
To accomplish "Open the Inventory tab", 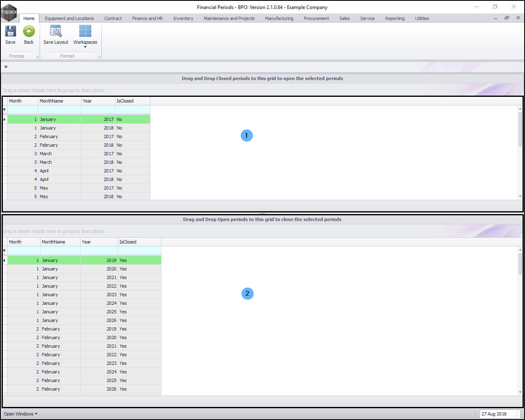I will click(183, 18).
